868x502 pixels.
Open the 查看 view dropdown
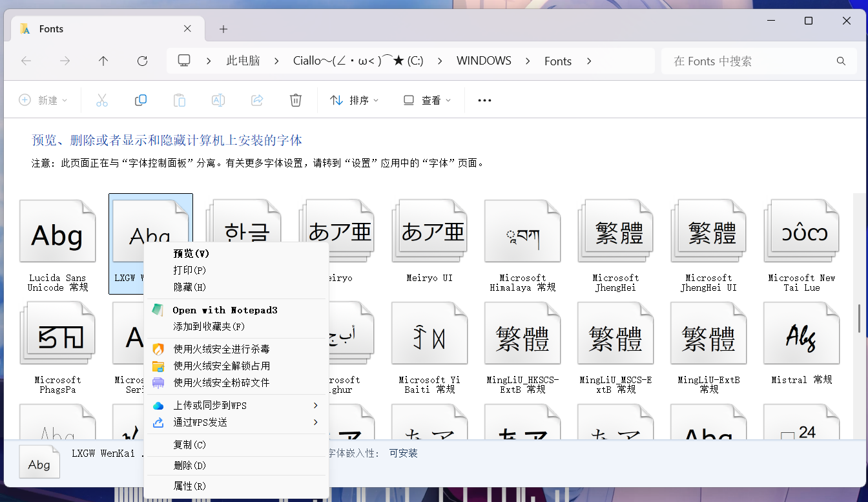click(427, 100)
